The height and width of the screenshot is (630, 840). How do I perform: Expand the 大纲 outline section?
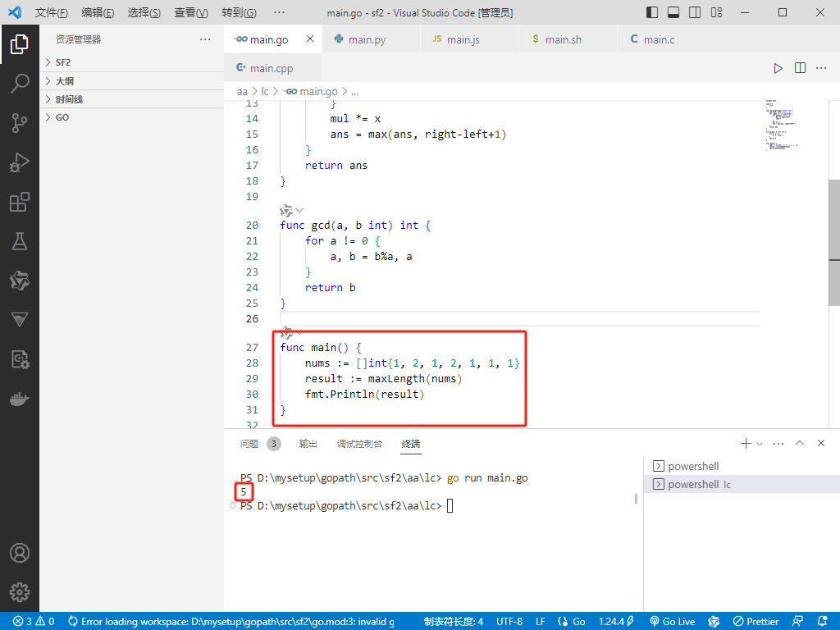[x=132, y=81]
